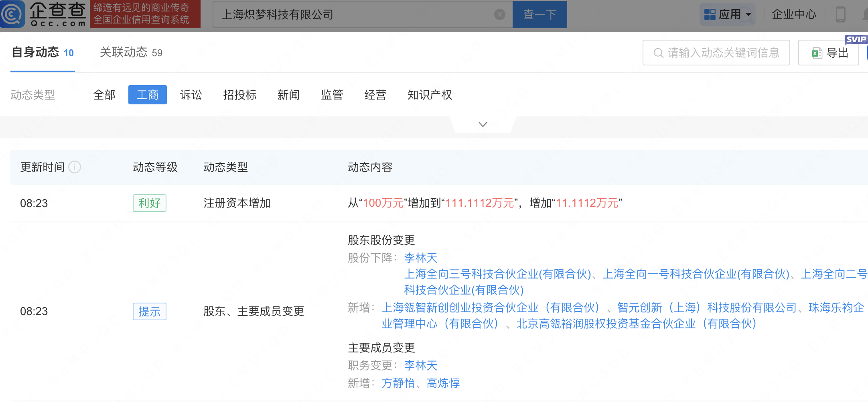The height and width of the screenshot is (403, 868).
Task: Click the info icon beside 更新时间
Action: click(x=75, y=167)
